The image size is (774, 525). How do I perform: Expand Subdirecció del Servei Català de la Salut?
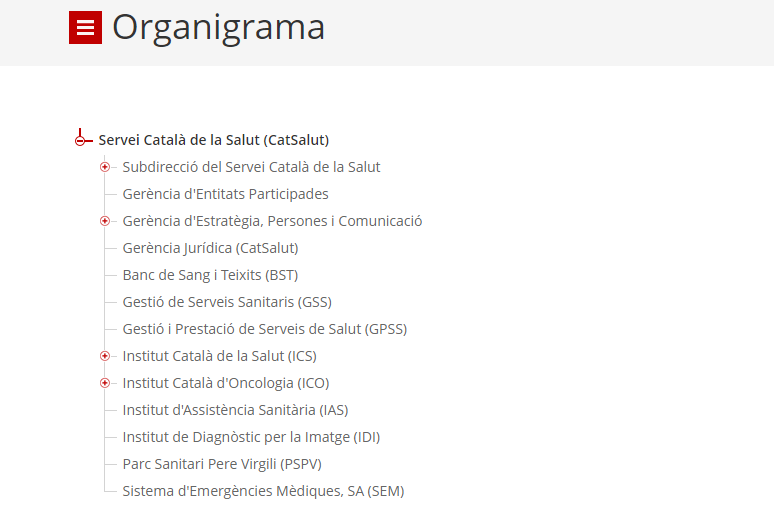105,167
